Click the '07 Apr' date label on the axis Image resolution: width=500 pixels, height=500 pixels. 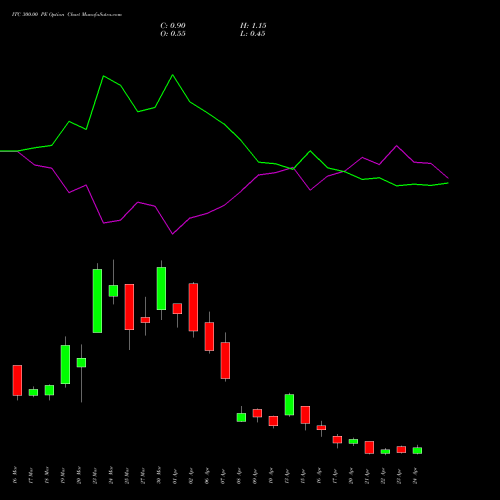tap(223, 476)
